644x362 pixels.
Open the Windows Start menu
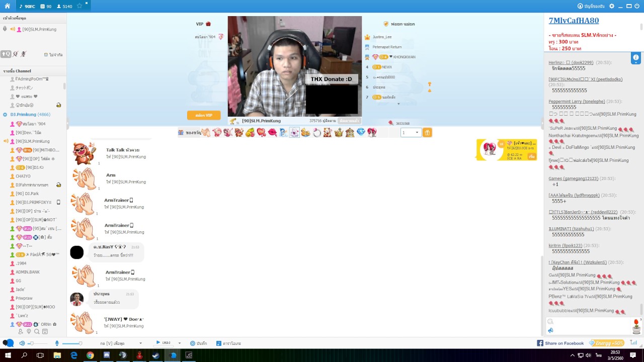coord(8,355)
